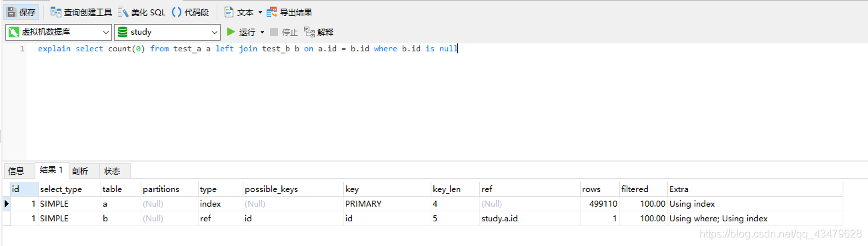The image size is (868, 246).
Task: Expand the Text (文本) dropdown arrow
Action: click(260, 13)
